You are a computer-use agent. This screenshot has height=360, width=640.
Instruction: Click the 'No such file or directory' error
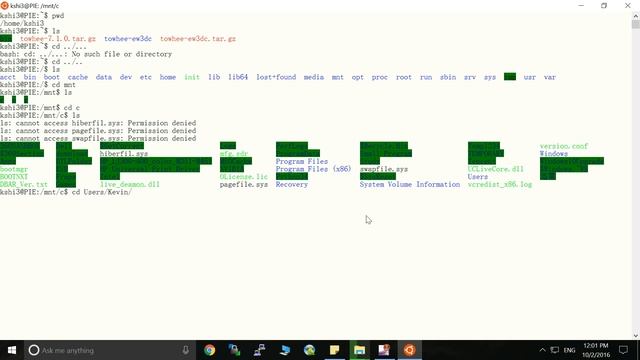(122, 54)
